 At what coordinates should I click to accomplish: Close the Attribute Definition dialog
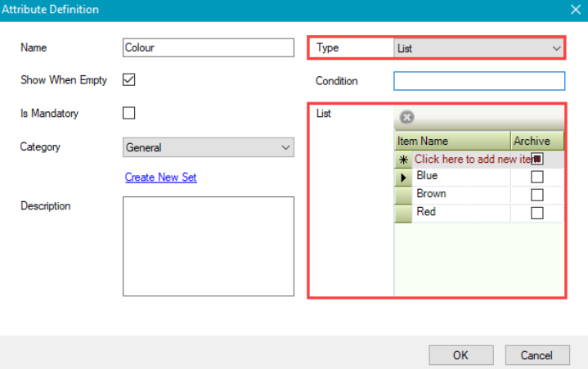pos(574,10)
